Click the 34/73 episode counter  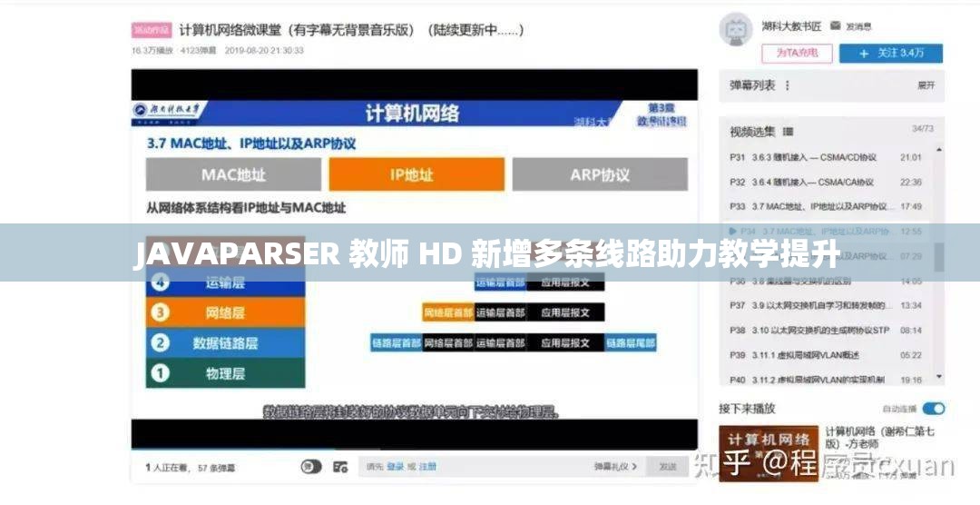tap(923, 128)
